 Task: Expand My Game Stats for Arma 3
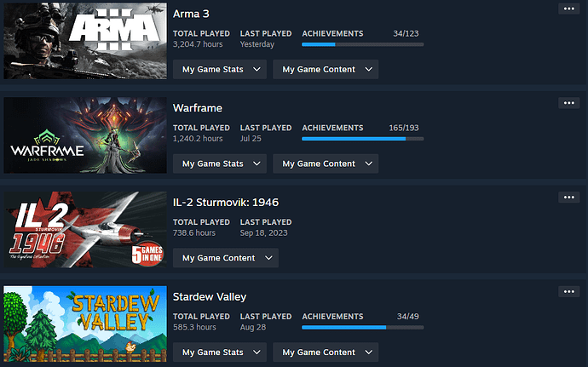click(x=220, y=69)
